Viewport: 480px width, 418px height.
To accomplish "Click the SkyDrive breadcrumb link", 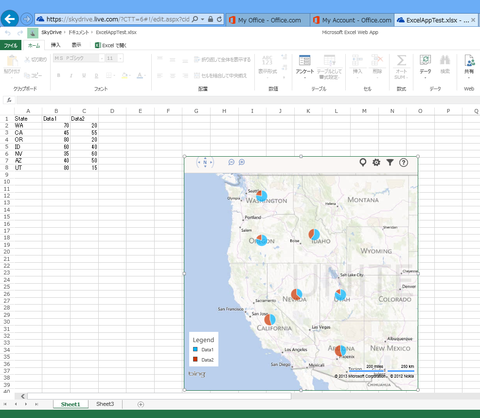I will pyautogui.click(x=51, y=32).
